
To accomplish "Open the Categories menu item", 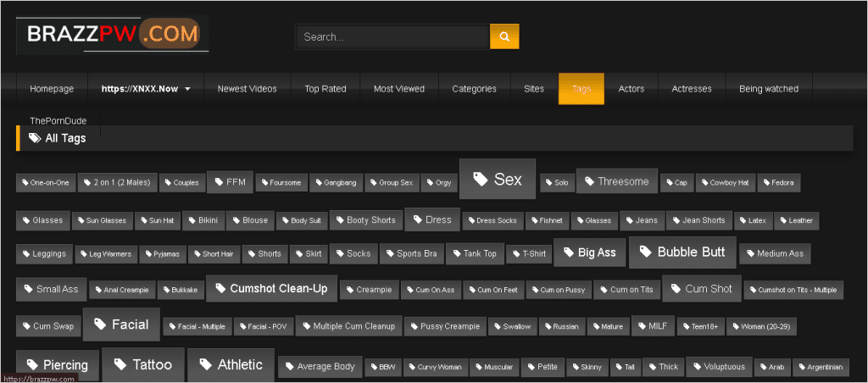I will point(475,89).
